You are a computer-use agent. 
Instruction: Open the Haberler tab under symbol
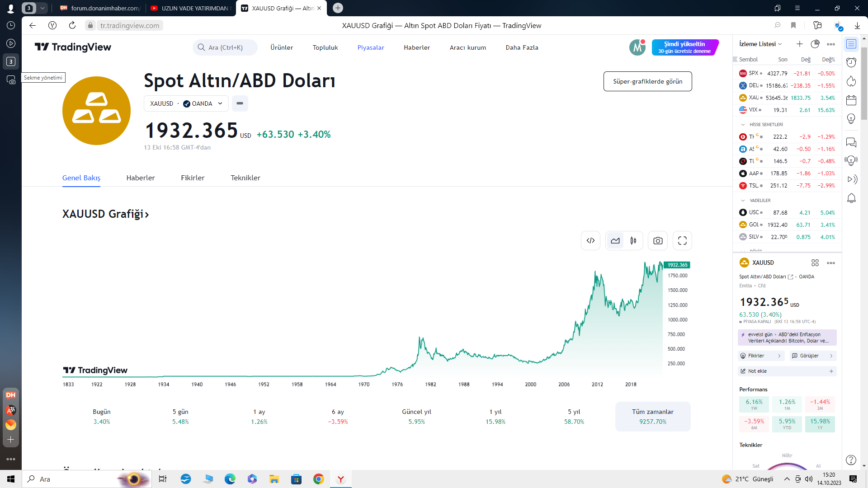click(x=141, y=178)
